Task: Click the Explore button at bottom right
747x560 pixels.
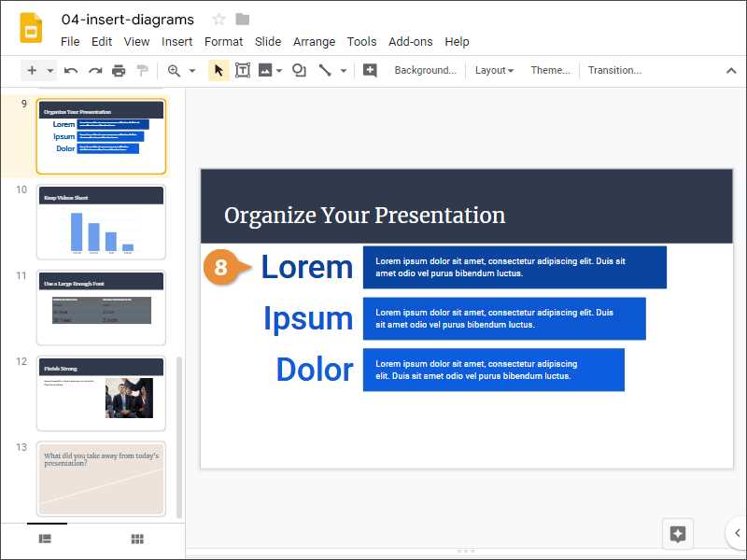Action: (678, 534)
